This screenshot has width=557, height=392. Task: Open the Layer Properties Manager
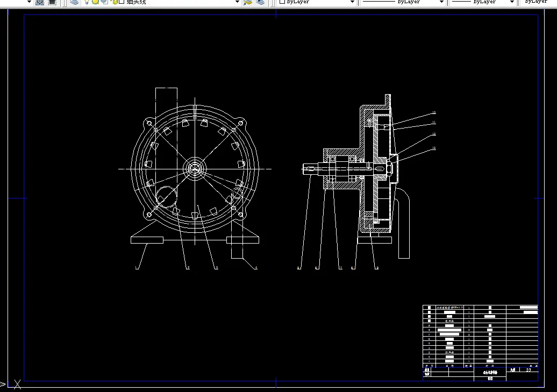click(x=74, y=2)
